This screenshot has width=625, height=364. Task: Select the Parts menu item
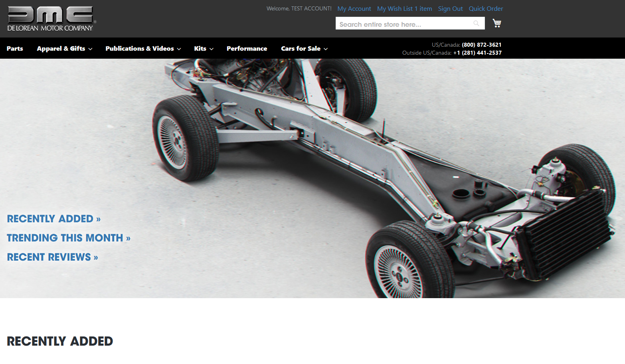(x=15, y=48)
